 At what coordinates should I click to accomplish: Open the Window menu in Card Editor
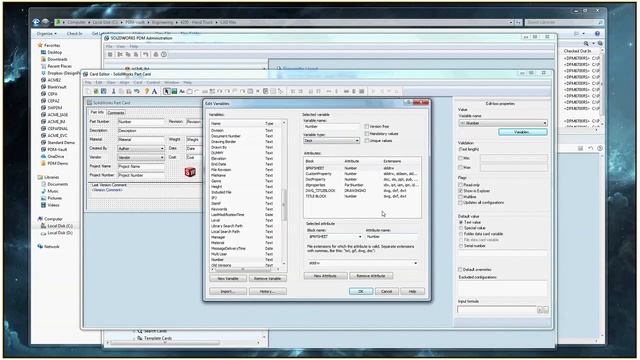[172, 82]
